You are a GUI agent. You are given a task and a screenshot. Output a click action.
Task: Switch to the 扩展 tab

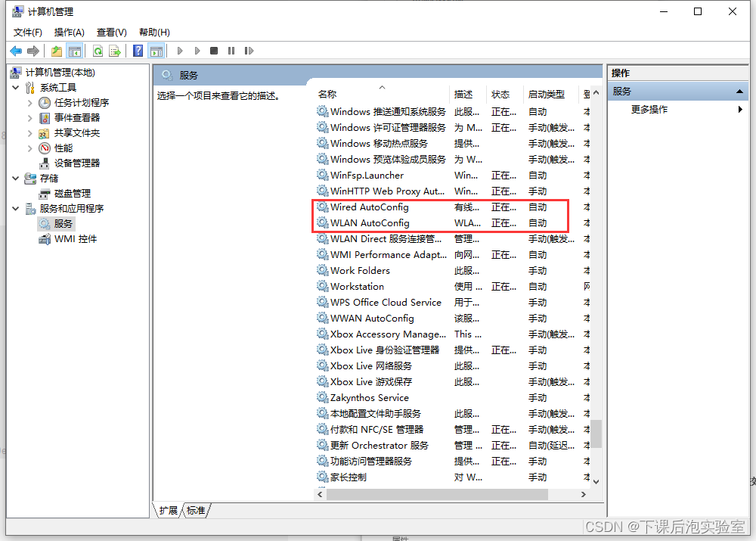pos(169,511)
